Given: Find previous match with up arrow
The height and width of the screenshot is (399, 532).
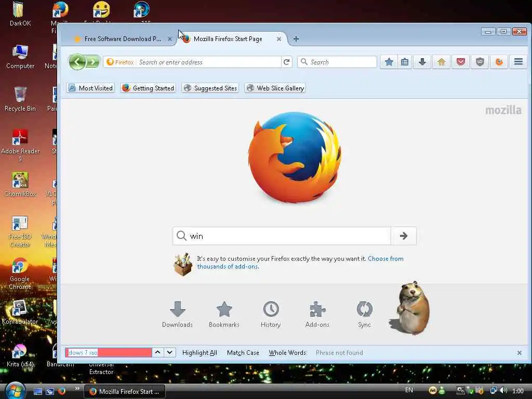Looking at the screenshot, I should tap(158, 353).
